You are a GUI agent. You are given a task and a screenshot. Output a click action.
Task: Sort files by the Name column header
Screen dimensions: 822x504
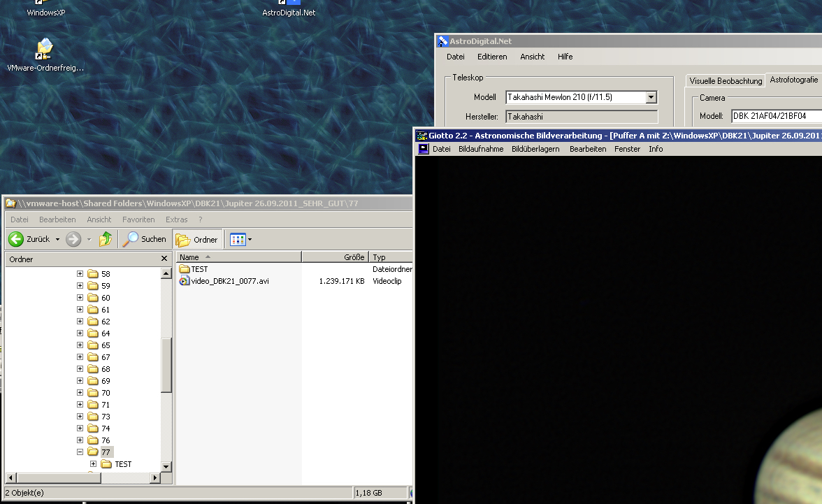(x=238, y=257)
